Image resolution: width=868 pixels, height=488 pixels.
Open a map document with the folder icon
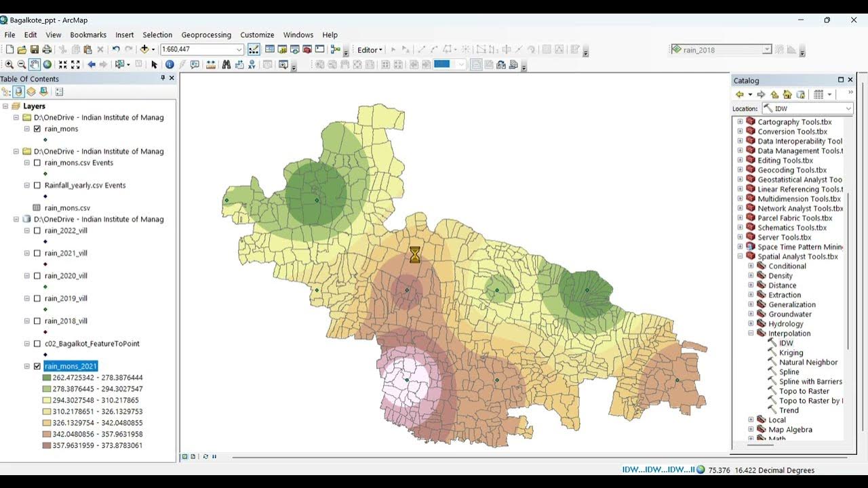click(22, 49)
